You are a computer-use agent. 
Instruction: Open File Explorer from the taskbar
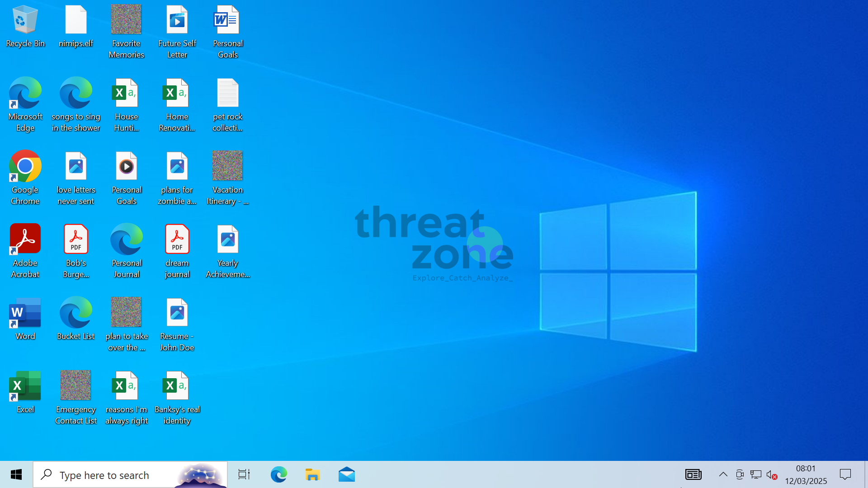312,474
